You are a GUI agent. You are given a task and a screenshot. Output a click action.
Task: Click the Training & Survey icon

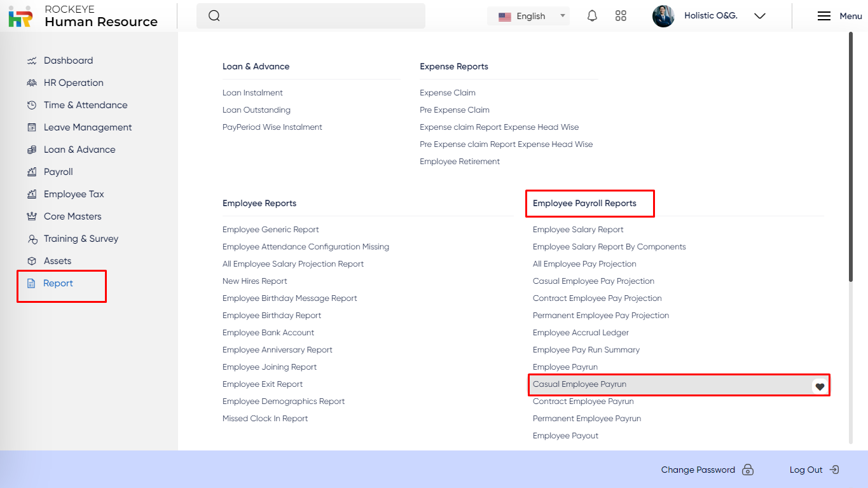click(x=32, y=239)
